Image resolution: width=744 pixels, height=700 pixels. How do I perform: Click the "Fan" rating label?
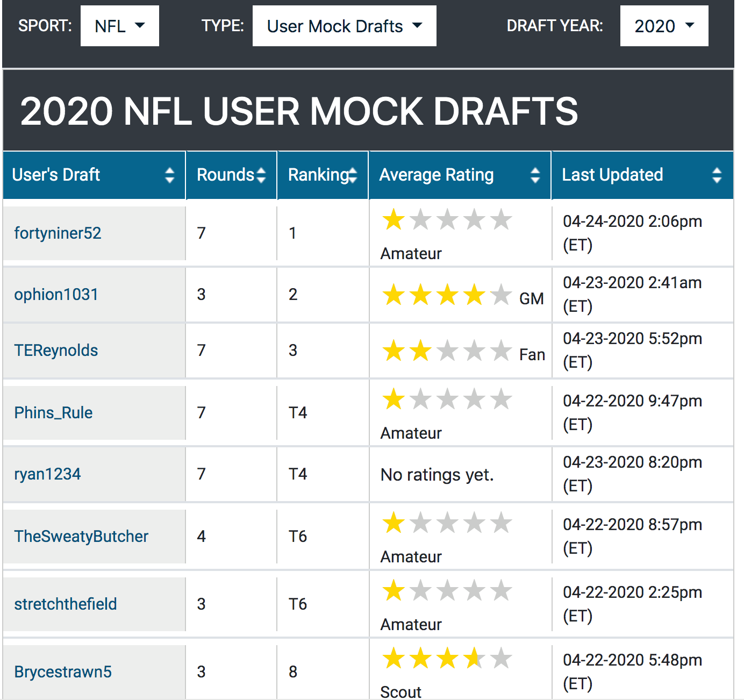(532, 354)
